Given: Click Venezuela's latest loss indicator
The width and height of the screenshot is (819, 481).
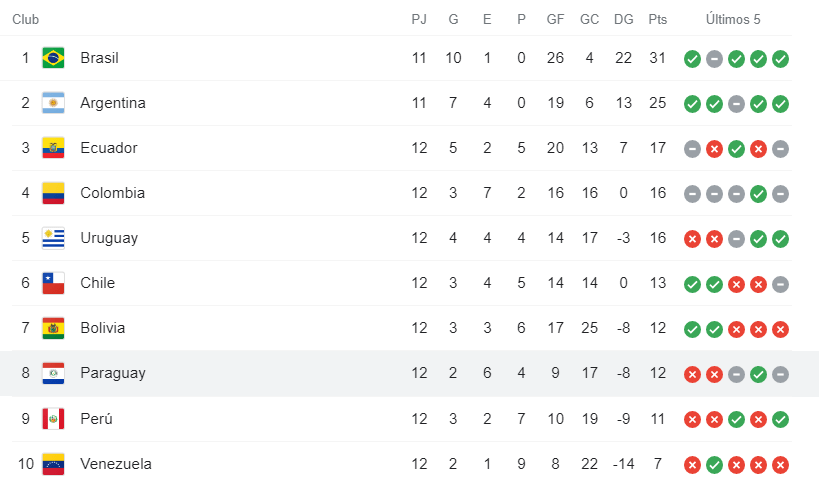Looking at the screenshot, I should tap(781, 464).
